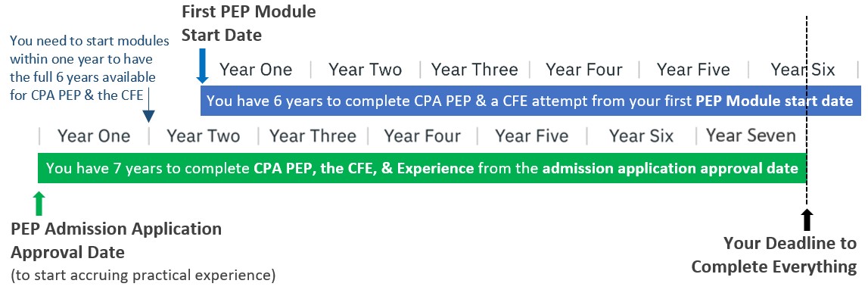Click the green upward arrow above PEP Admission Application
This screenshot has height=296, width=868.
tap(38, 203)
